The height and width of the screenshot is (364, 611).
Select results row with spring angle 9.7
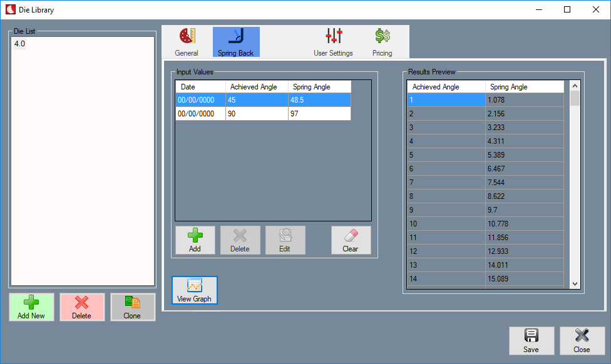485,210
